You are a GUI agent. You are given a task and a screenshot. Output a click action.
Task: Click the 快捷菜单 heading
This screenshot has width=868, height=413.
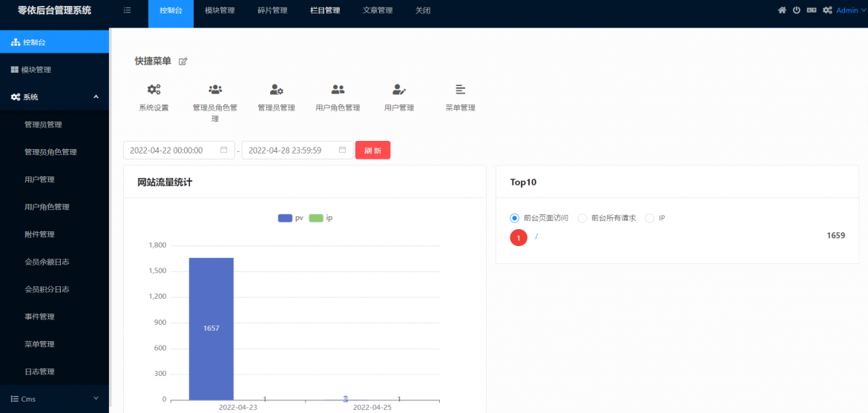click(153, 61)
